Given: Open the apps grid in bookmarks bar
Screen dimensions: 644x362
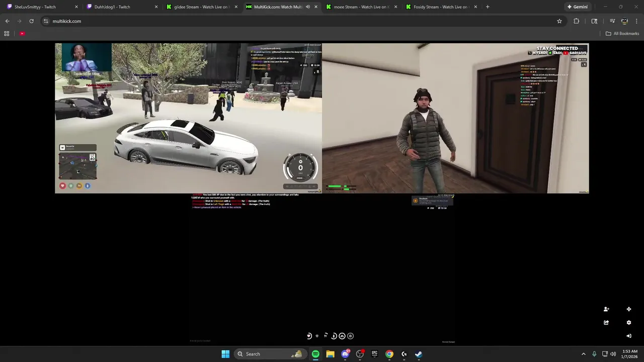Looking at the screenshot, I should (x=7, y=34).
